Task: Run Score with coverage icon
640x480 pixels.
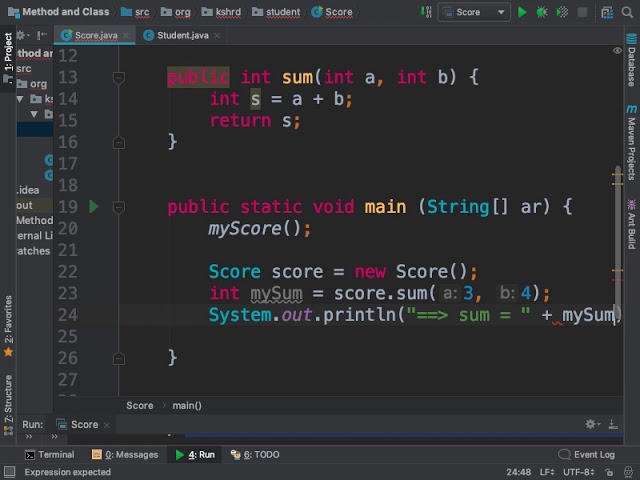Action: tap(562, 12)
